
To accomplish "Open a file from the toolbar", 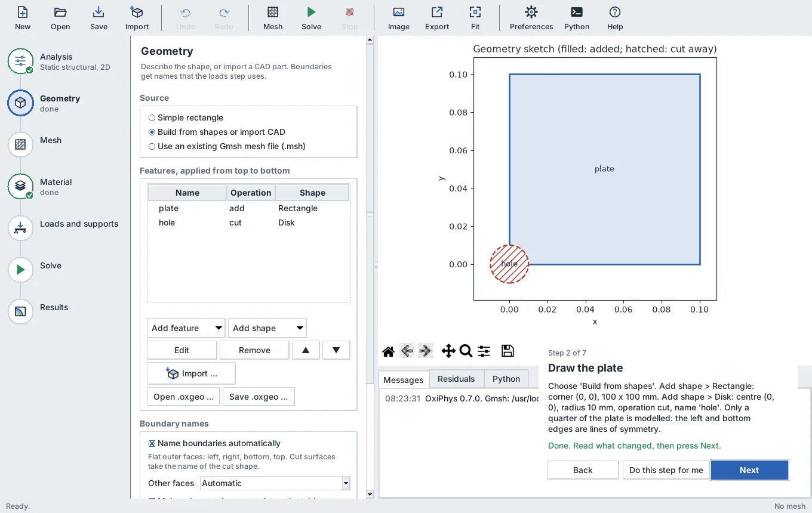I will pos(60,18).
